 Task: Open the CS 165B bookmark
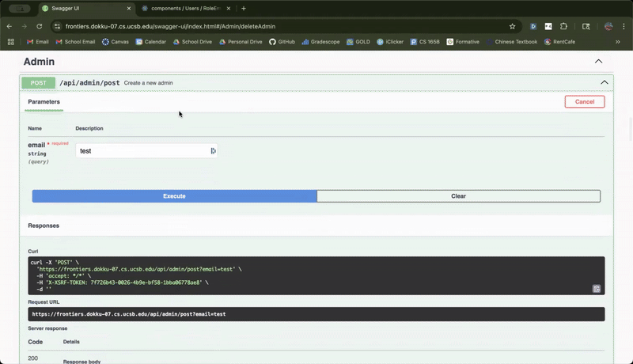point(425,42)
